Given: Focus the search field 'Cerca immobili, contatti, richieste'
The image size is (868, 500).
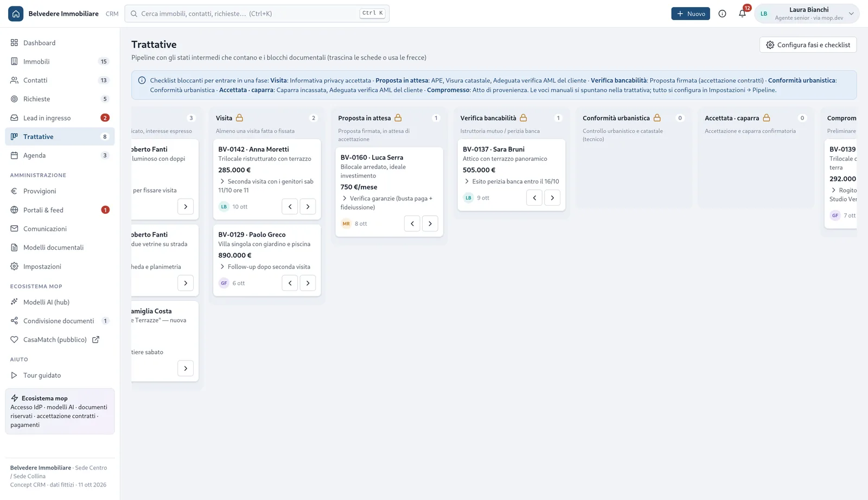Looking at the screenshot, I should [257, 14].
